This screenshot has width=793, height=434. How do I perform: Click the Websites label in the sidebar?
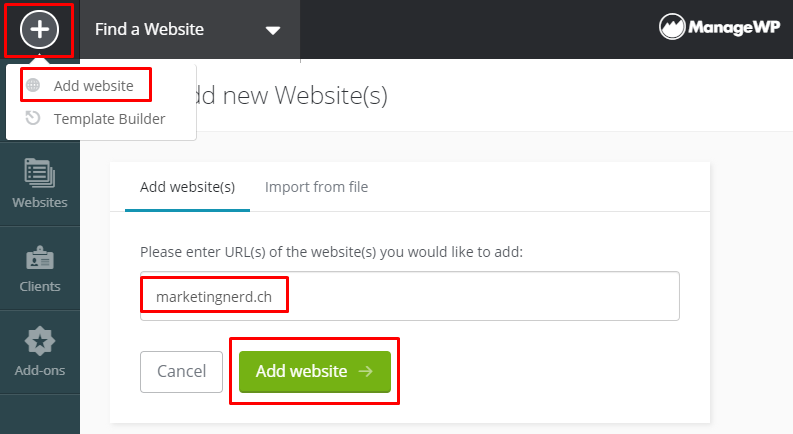tap(40, 202)
